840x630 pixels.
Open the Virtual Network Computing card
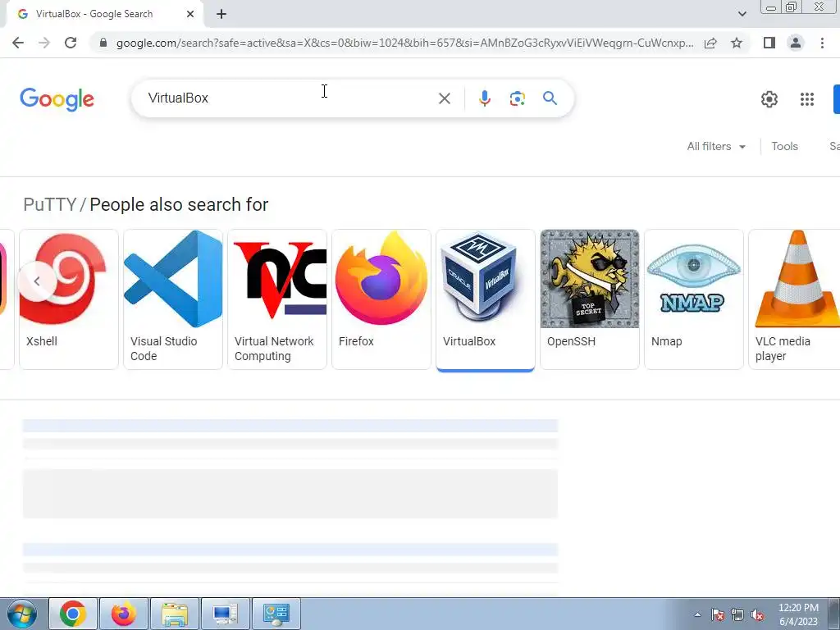click(277, 299)
